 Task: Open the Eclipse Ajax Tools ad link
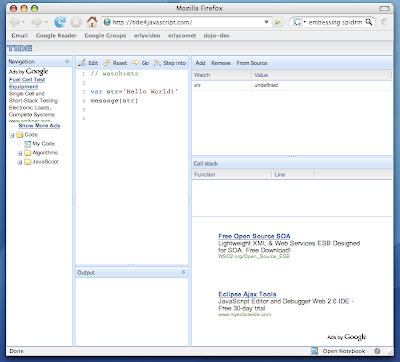click(247, 294)
